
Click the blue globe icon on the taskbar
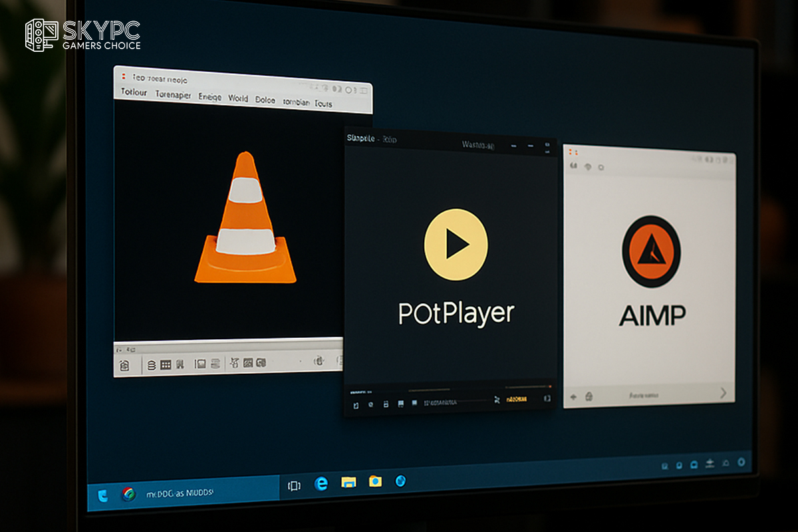[x=400, y=480]
